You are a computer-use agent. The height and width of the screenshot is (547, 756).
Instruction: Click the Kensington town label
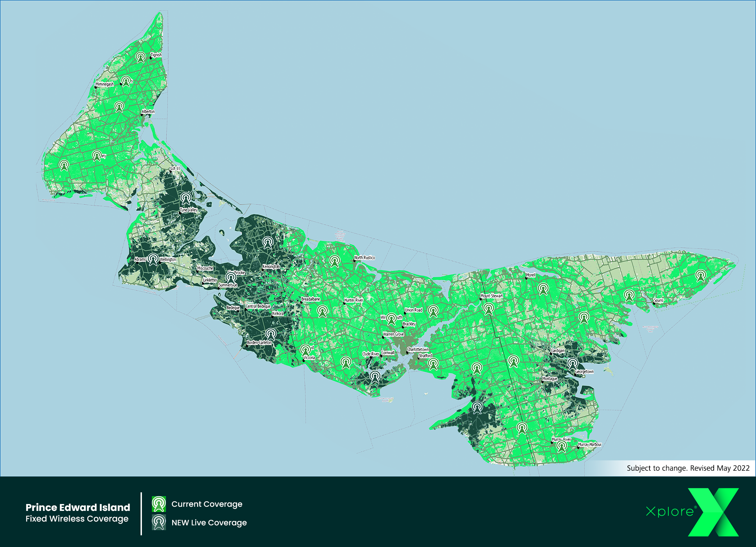click(271, 266)
